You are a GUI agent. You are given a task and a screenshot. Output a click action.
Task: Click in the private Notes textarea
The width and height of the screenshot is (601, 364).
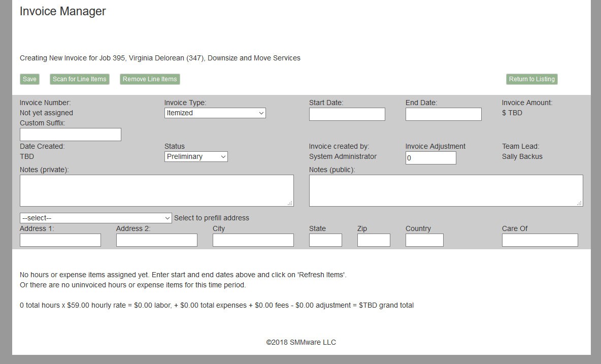click(157, 191)
